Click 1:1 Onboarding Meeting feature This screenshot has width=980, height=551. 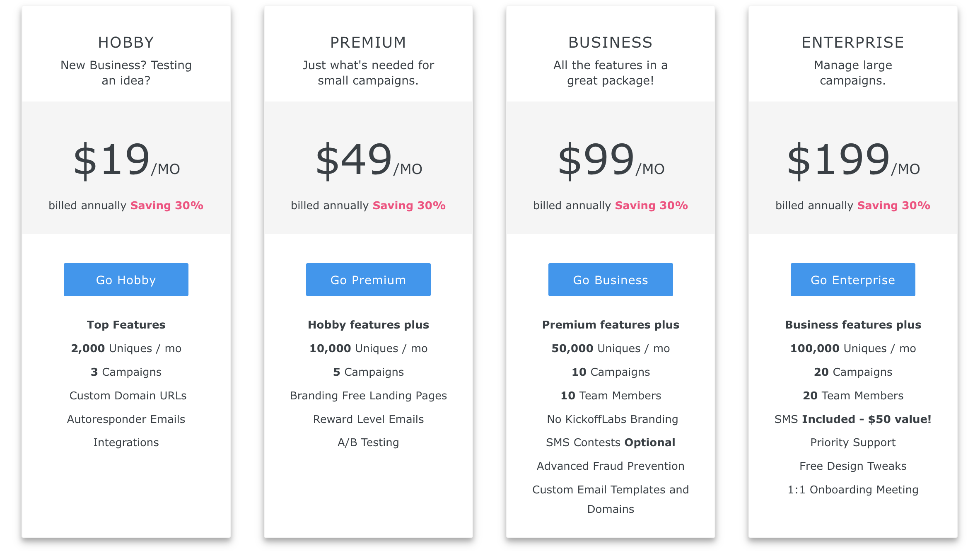coord(852,490)
